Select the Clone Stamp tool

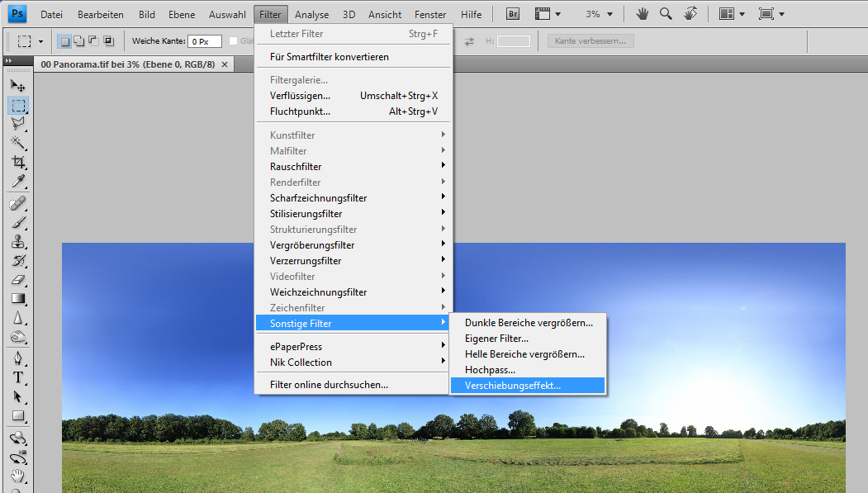coord(18,242)
